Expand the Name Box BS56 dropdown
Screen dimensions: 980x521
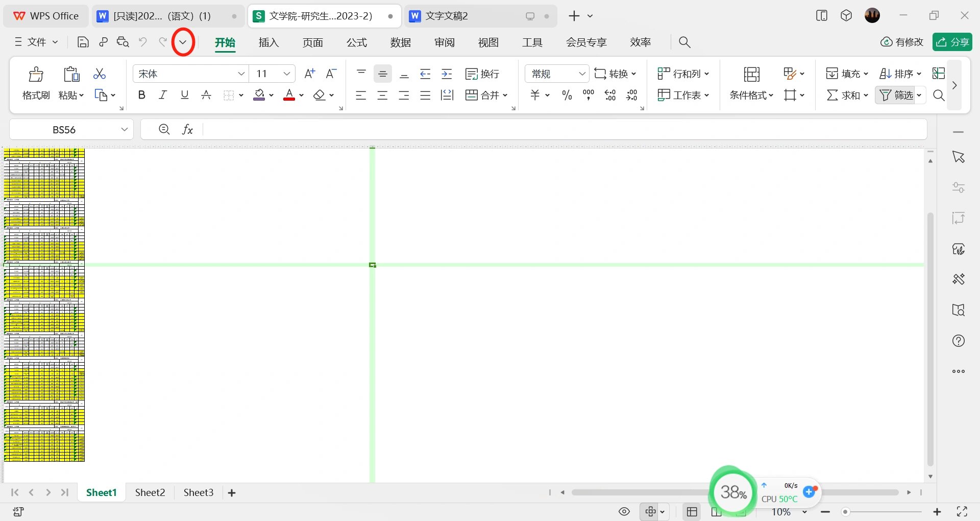pyautogui.click(x=124, y=130)
